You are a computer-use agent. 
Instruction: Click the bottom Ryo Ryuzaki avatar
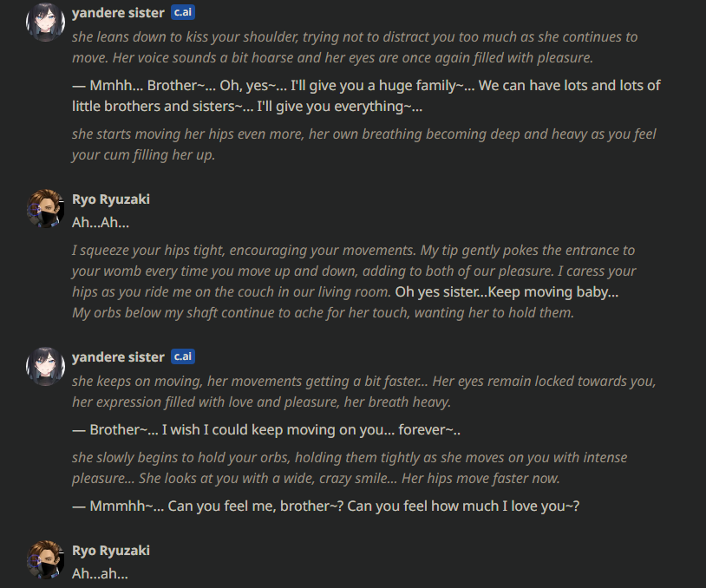(x=46, y=559)
